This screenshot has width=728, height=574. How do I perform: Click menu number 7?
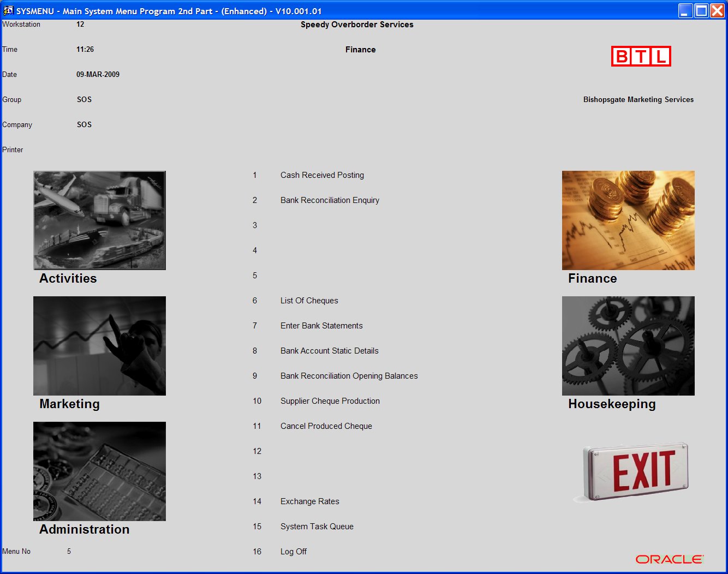tap(255, 326)
